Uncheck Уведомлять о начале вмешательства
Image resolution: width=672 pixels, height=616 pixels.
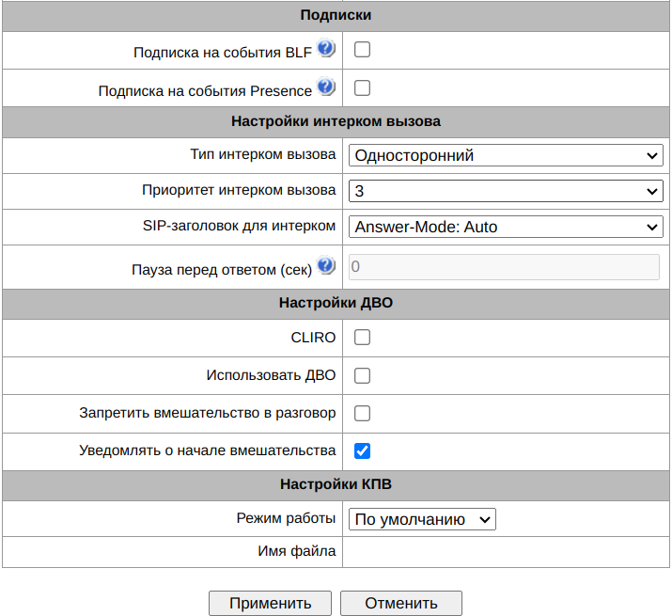pos(362,450)
